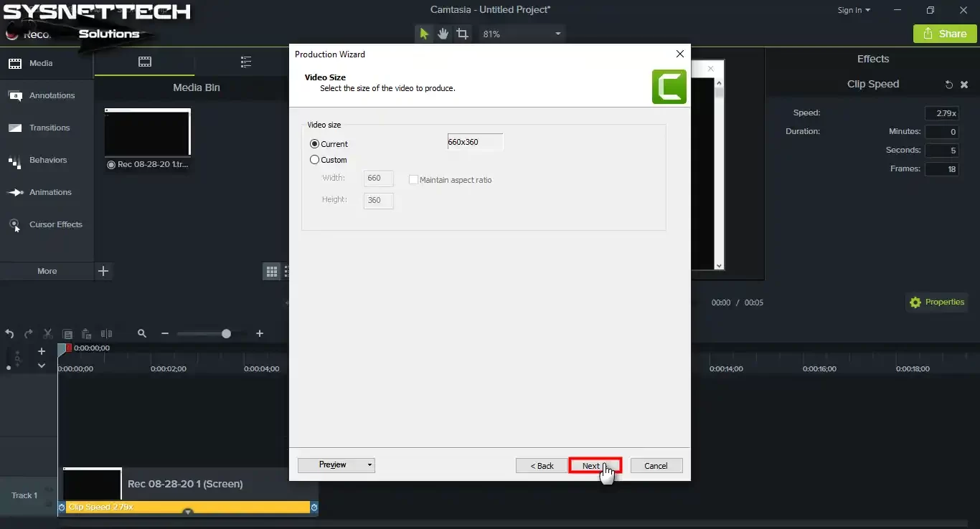The width and height of the screenshot is (980, 529).
Task: Collapse clip effects tray arrow
Action: coord(188,512)
